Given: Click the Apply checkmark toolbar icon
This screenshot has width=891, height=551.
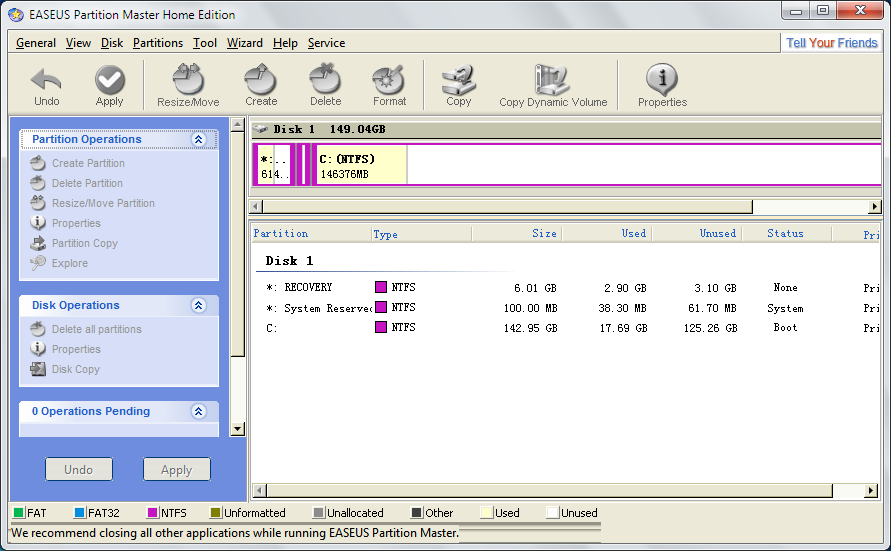Looking at the screenshot, I should tap(110, 80).
